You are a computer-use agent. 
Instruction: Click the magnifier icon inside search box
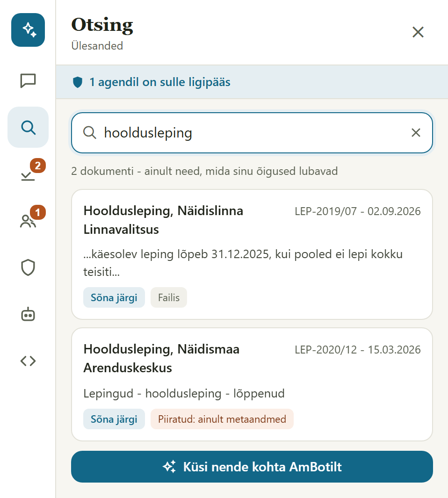(90, 132)
